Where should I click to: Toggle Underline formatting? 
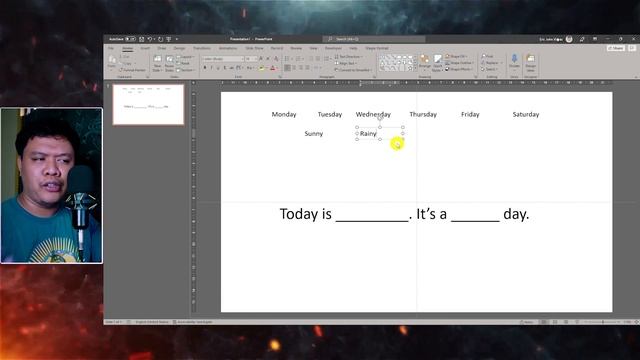pyautogui.click(x=218, y=68)
